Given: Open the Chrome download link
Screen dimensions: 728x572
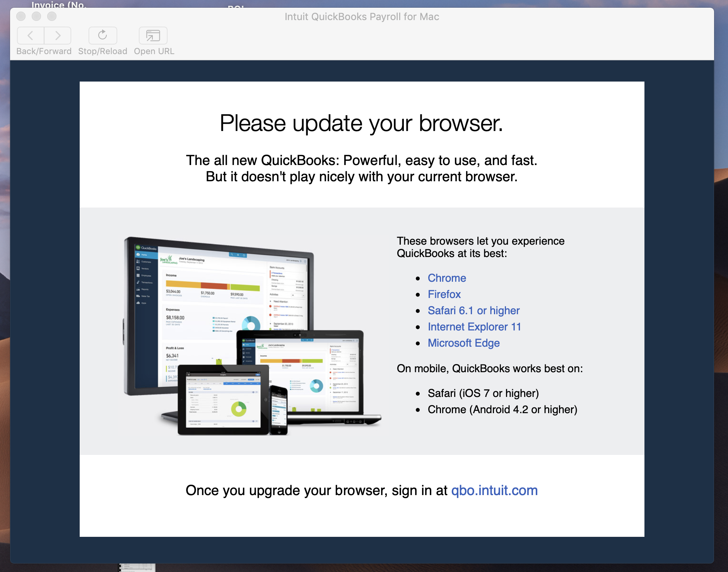Looking at the screenshot, I should pos(446,278).
